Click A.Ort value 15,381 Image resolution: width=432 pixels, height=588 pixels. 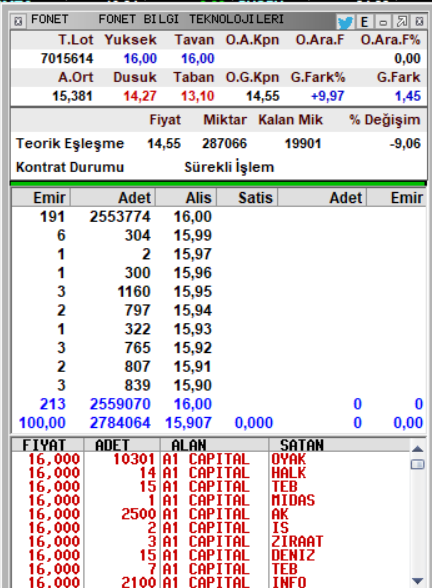coord(72,96)
